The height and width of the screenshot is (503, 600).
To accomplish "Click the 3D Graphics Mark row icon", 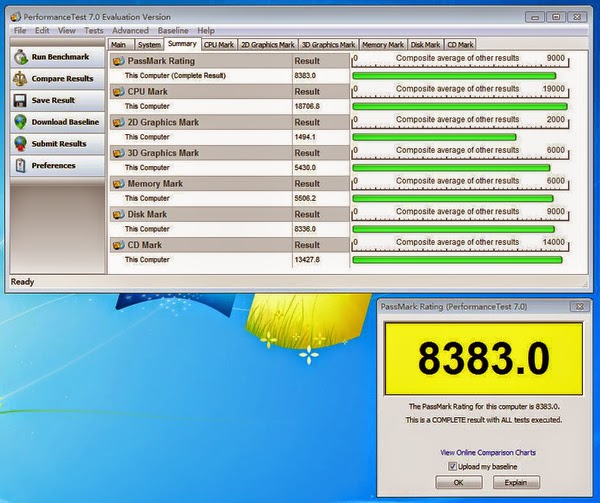I will pos(119,153).
